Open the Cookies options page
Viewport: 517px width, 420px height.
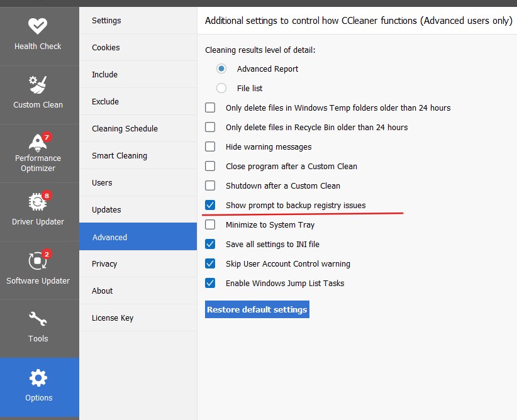point(138,48)
